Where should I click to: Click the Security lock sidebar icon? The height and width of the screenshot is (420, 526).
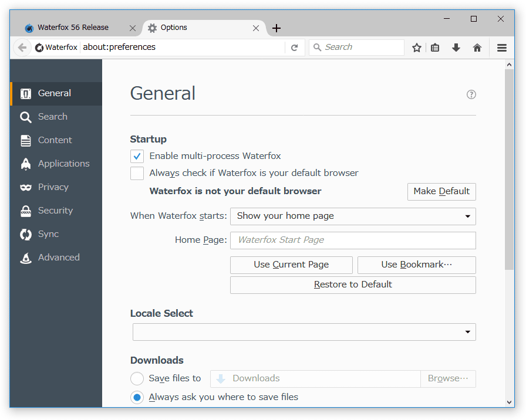(x=26, y=211)
